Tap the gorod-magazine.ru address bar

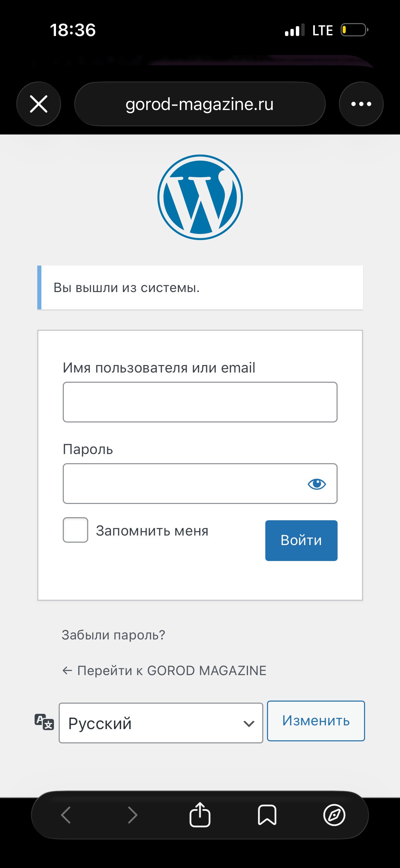200,104
